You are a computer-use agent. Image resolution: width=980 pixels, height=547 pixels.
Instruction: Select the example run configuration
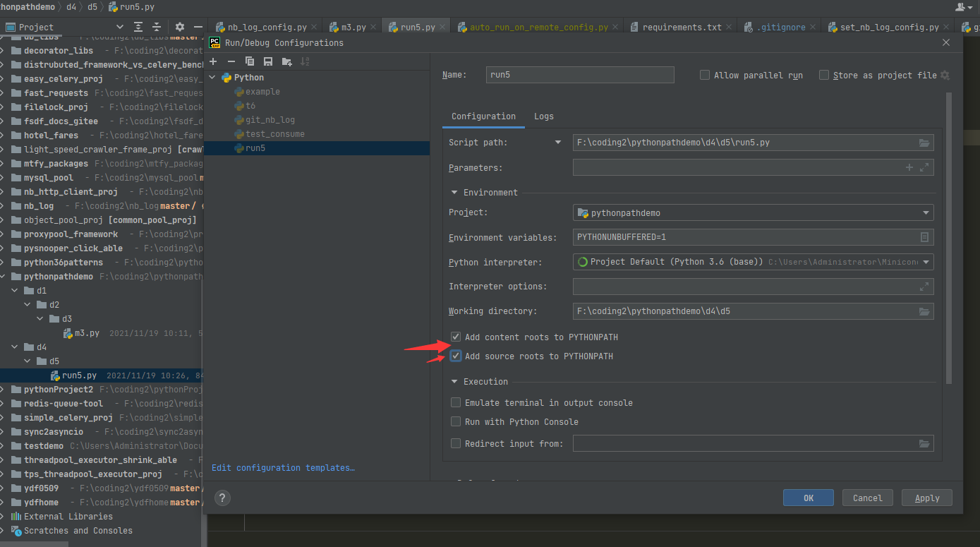[262, 92]
